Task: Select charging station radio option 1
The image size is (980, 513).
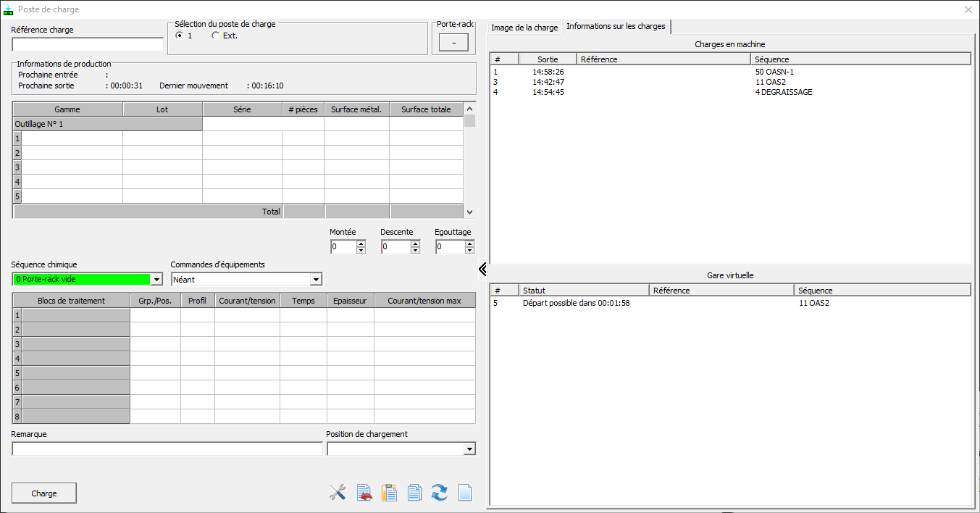Action: [x=179, y=36]
